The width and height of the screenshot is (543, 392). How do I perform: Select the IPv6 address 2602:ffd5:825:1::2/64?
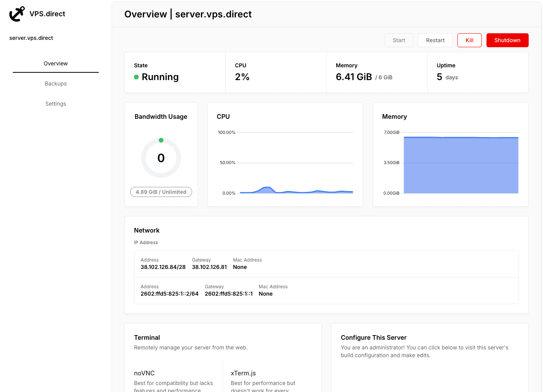169,294
